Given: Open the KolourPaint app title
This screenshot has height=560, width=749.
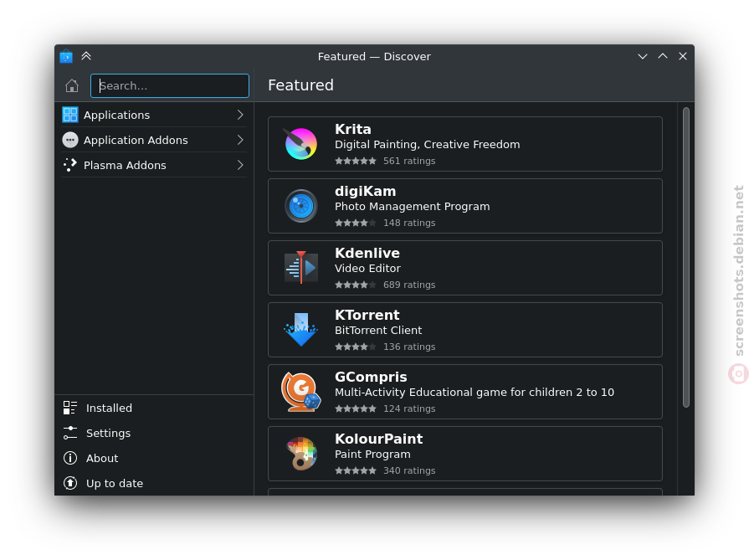Looking at the screenshot, I should pyautogui.click(x=379, y=439).
